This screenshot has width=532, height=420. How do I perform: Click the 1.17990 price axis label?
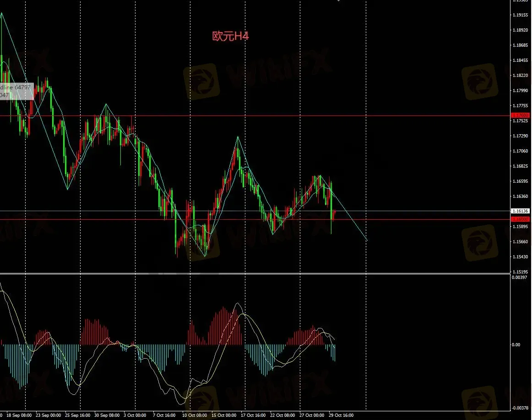point(520,91)
